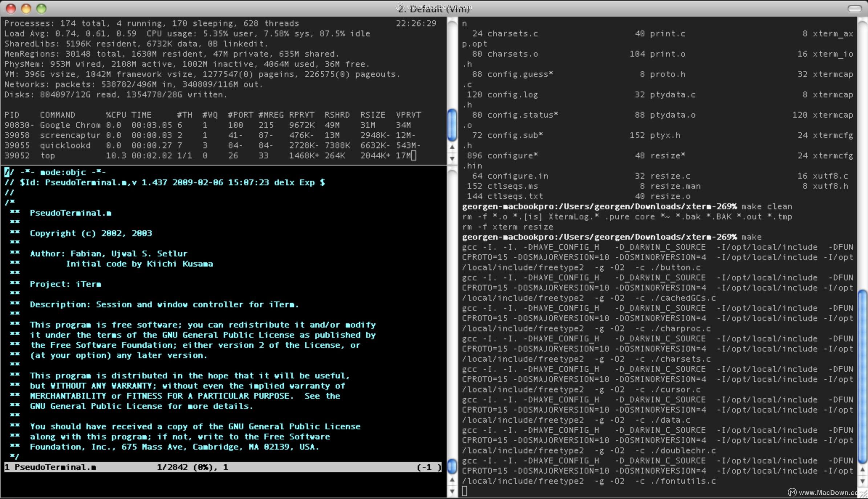
Task: Click the green zoom window button
Action: tap(41, 8)
